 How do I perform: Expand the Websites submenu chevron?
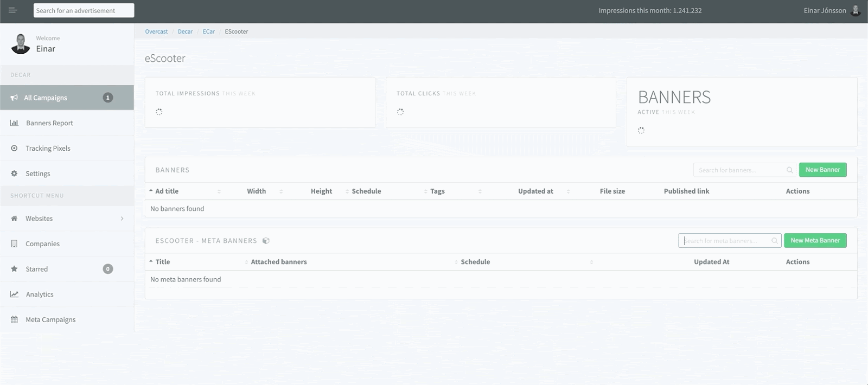(x=122, y=219)
